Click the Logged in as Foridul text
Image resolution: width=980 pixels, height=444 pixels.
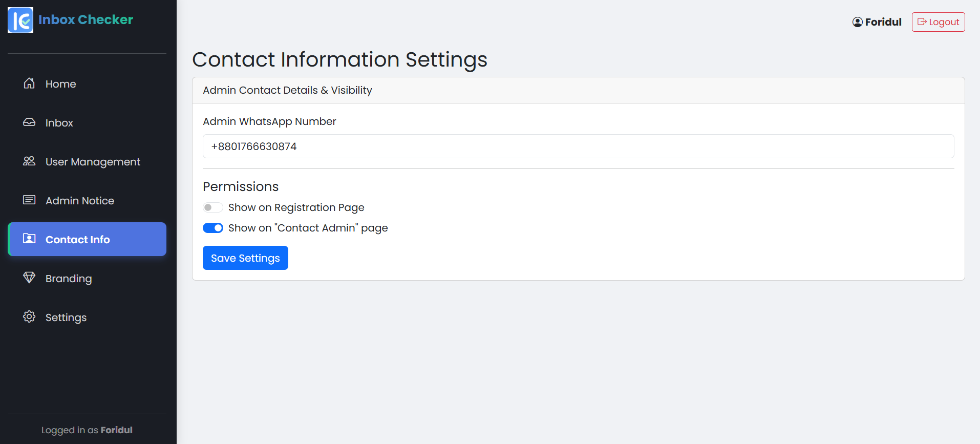[87, 430]
